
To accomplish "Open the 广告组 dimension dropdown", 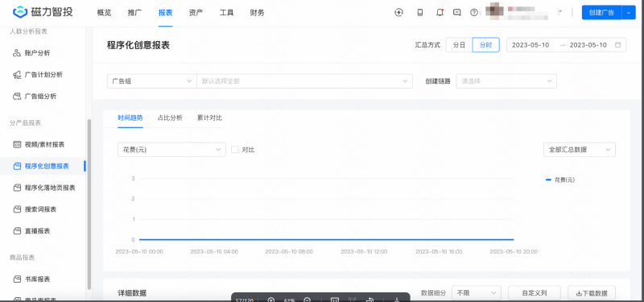I will pos(152,81).
